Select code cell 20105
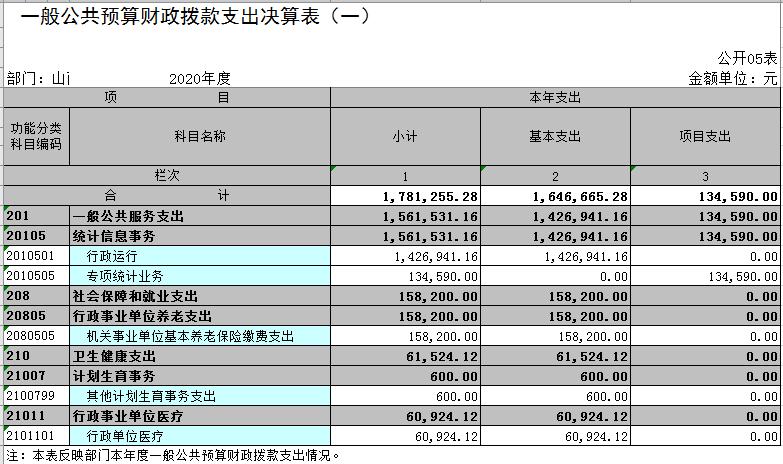Viewport: 783px width, 464px height. [x=36, y=236]
